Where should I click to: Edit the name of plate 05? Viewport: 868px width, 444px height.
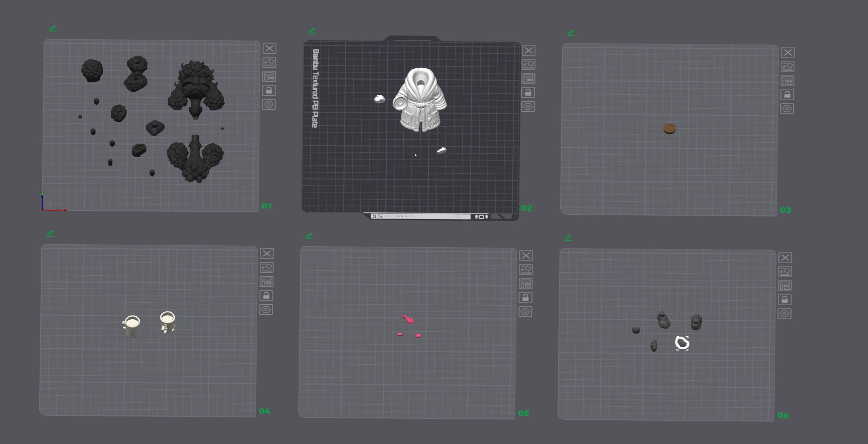tap(309, 236)
